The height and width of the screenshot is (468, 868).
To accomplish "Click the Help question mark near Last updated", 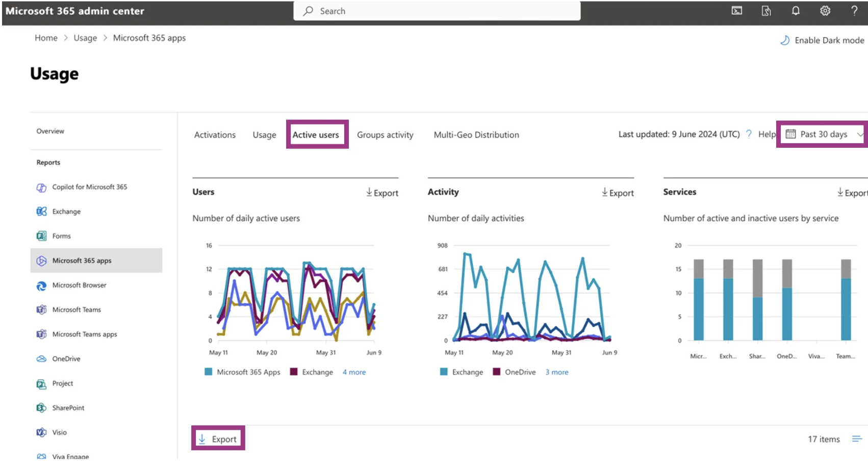I will 749,134.
